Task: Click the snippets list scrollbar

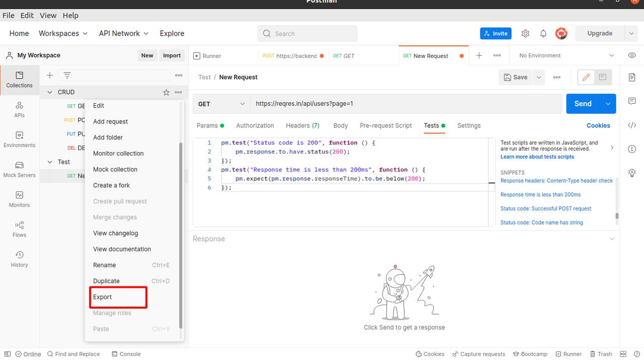Action: [617, 216]
